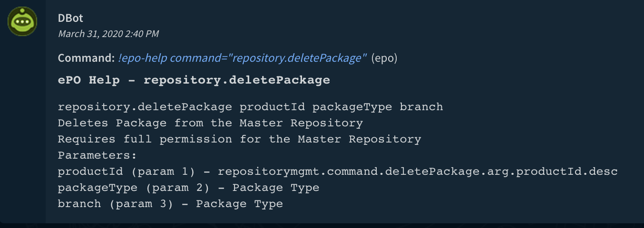The width and height of the screenshot is (644, 228).
Task: Click "Package Type" description on branch line
Action: coord(239,204)
